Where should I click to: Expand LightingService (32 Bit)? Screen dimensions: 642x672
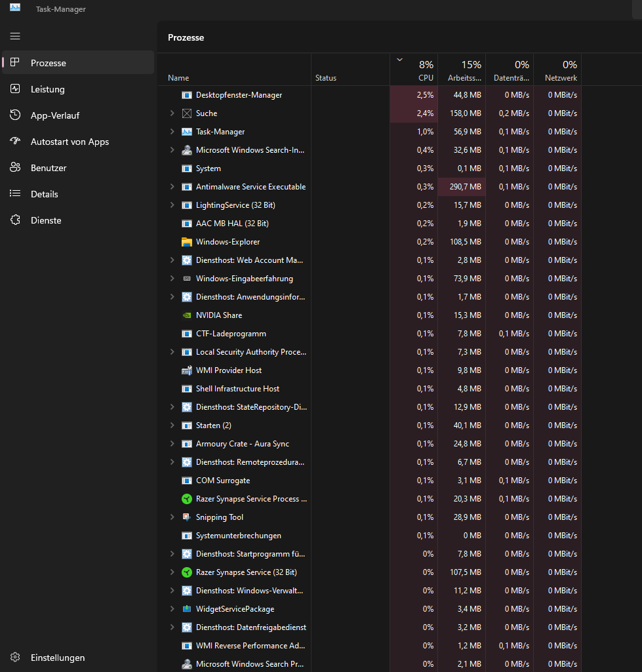coord(172,205)
